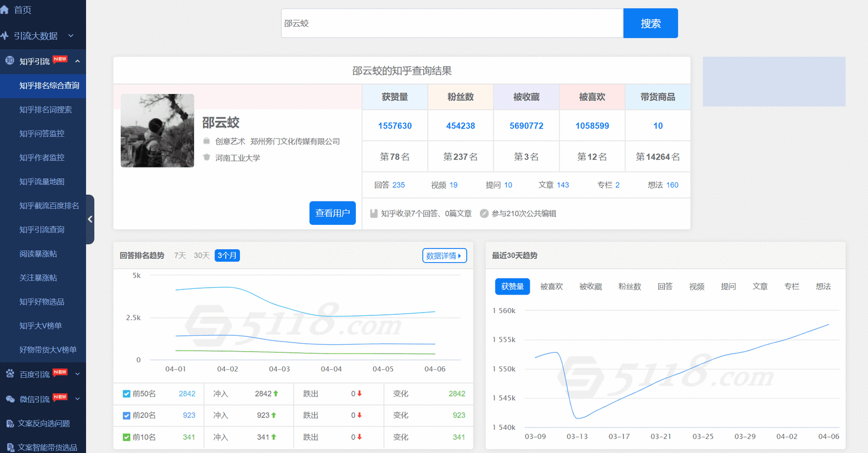Collapse the 知乎引流 menu section
Screen dimensions: 868x453
click(77, 61)
